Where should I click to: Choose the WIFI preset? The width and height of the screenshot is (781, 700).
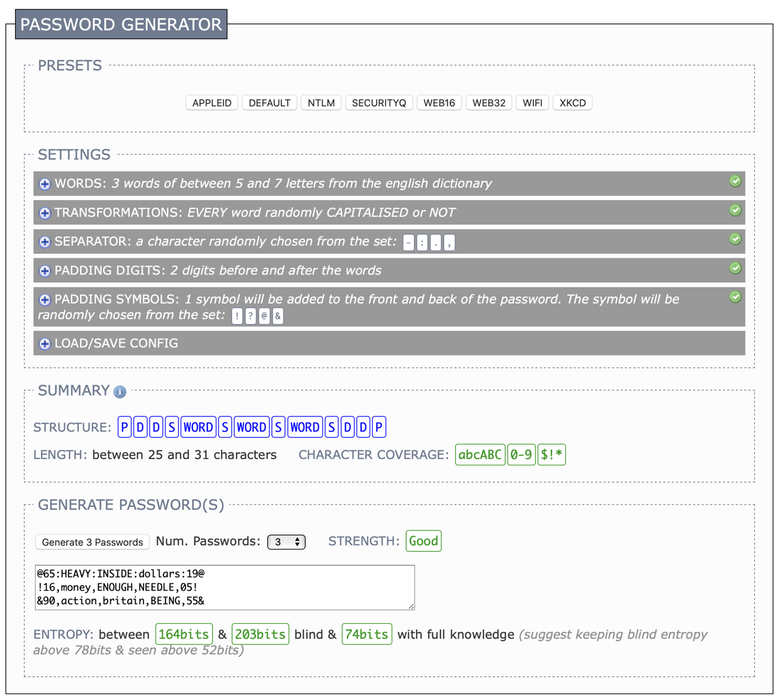point(532,103)
